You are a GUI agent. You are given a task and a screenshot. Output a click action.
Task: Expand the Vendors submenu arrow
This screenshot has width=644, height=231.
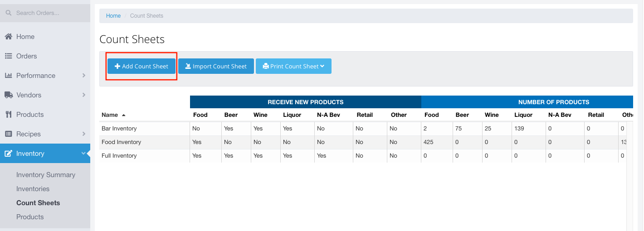pyautogui.click(x=84, y=95)
